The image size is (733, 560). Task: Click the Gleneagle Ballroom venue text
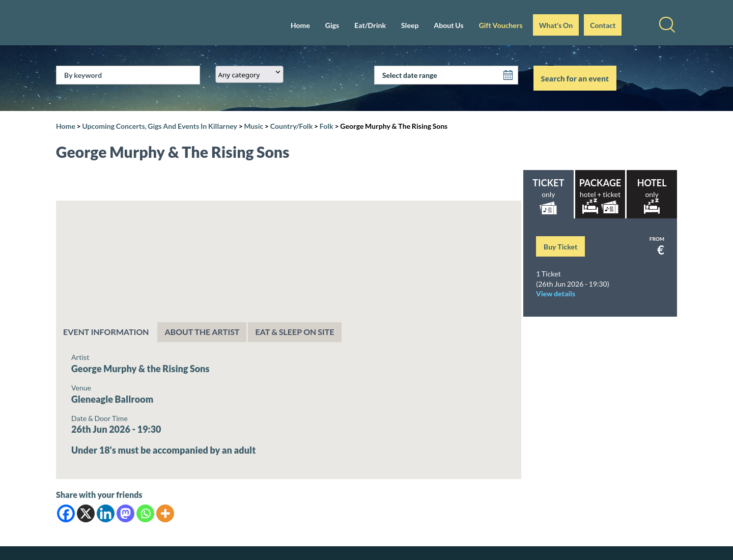(112, 400)
